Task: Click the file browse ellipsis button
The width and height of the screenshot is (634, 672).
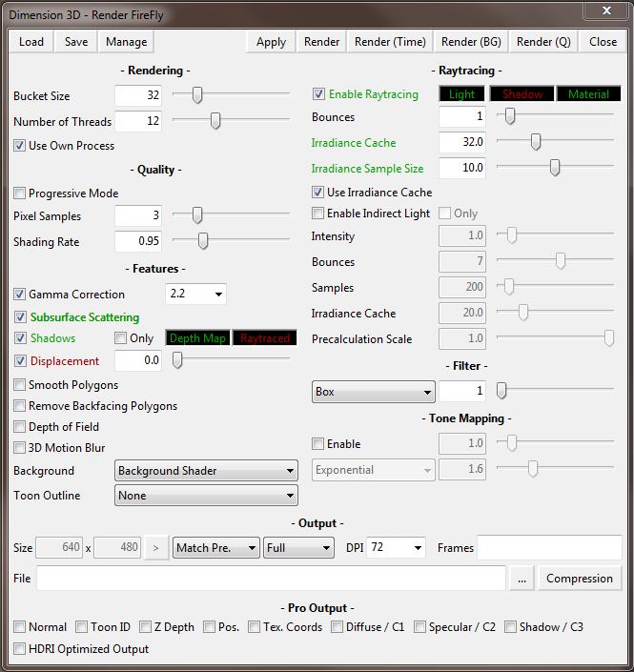Action: pos(521,579)
